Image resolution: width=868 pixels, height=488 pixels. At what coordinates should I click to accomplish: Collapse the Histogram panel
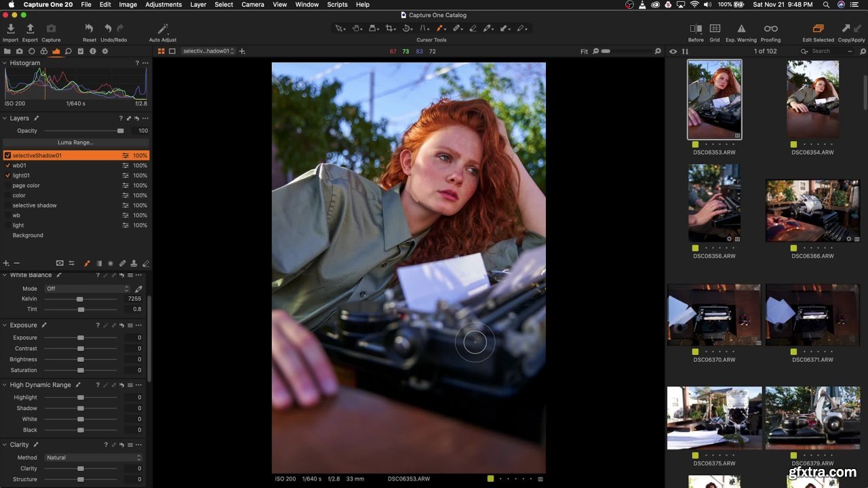coord(5,63)
